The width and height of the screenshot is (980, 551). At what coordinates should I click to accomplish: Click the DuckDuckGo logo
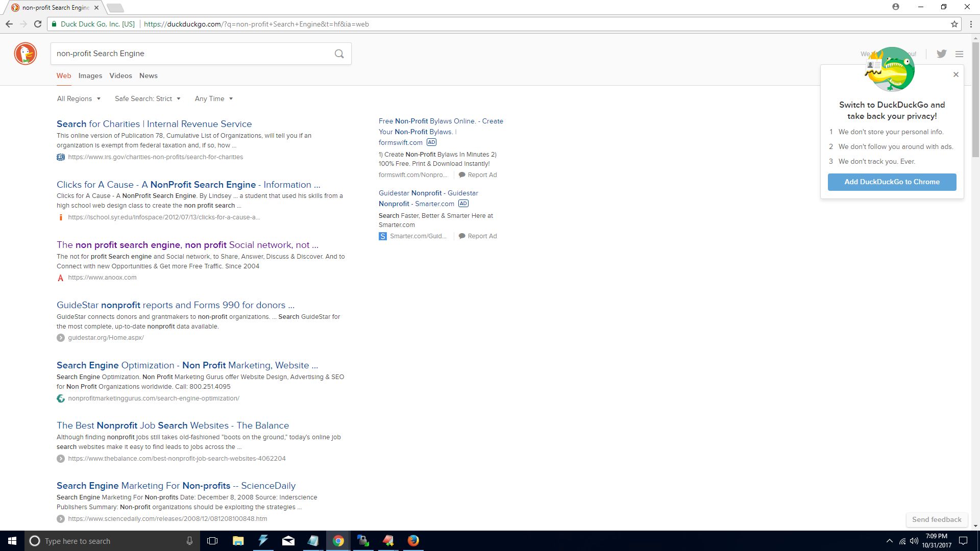click(25, 54)
